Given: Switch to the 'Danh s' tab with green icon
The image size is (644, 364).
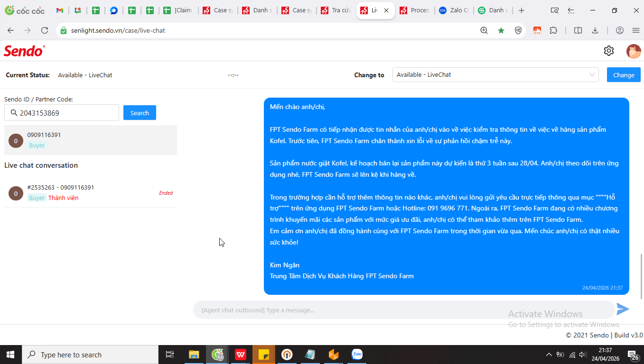Looking at the screenshot, I should (494, 10).
